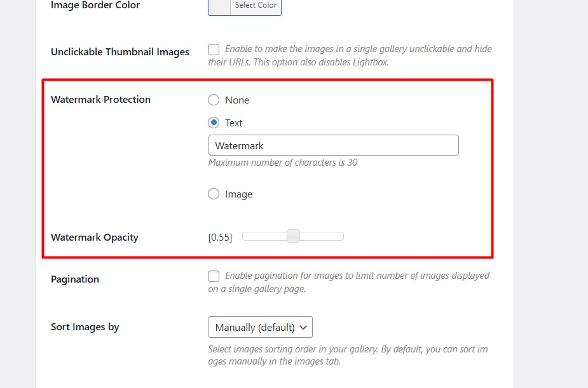The image size is (588, 388).
Task: Select Manually (default) sorting option
Action: tap(251, 327)
